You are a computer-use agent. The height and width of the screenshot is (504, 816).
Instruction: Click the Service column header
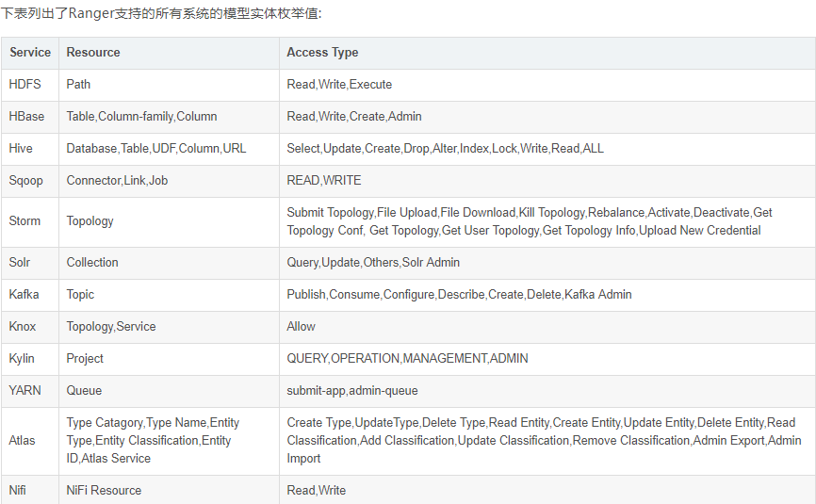tap(30, 53)
